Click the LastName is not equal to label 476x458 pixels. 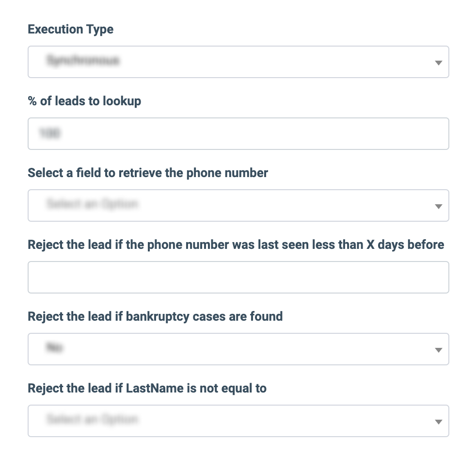(x=147, y=388)
